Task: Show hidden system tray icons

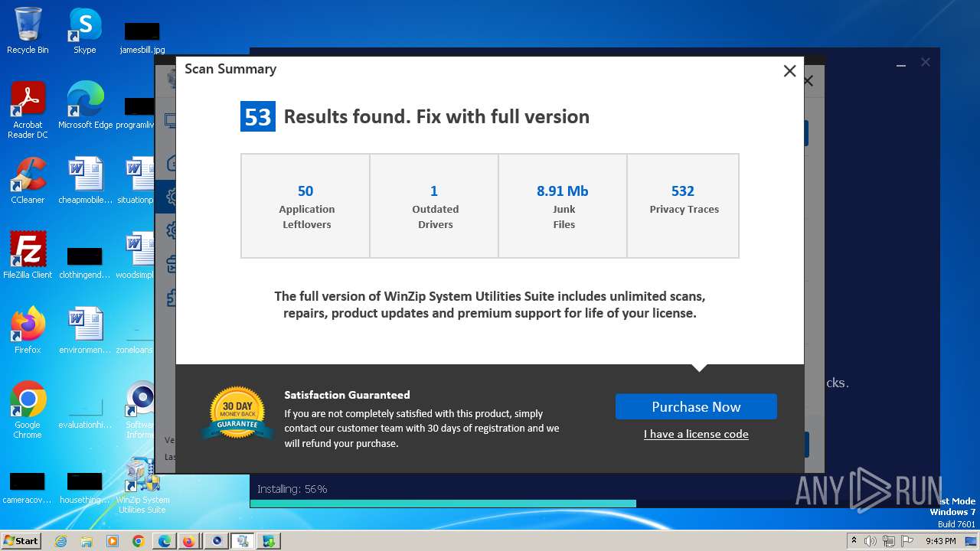Action: (854, 541)
